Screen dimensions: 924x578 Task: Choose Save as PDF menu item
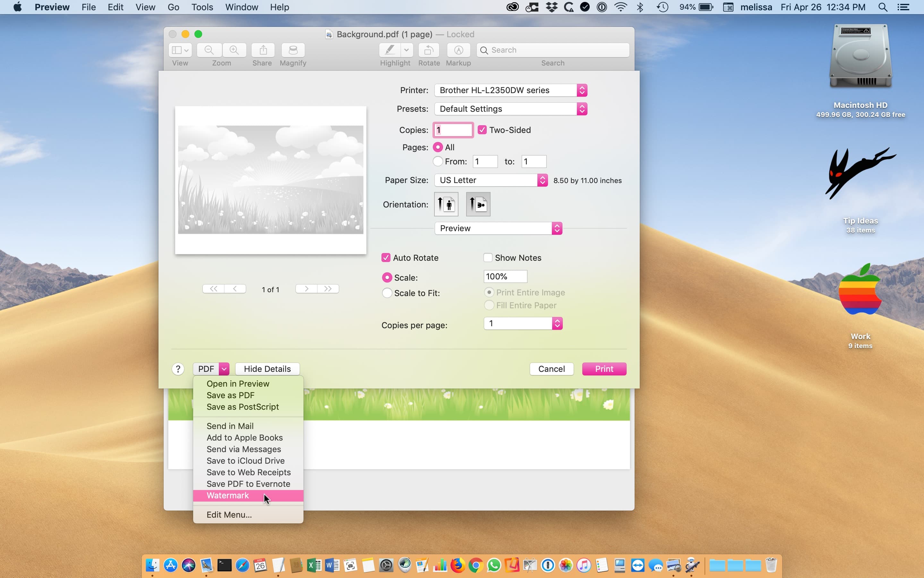(248, 395)
